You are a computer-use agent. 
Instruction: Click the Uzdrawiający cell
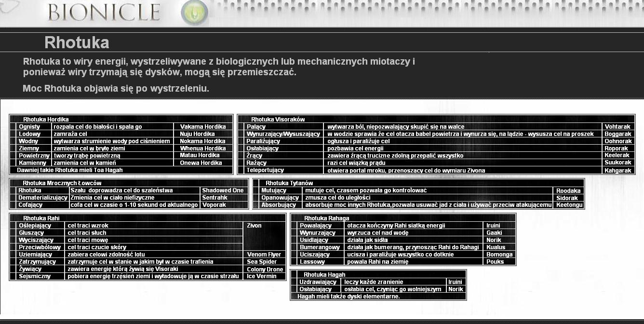[x=319, y=282]
